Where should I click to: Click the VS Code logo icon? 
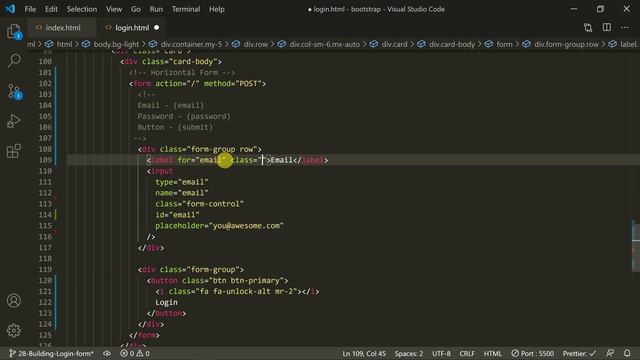pyautogui.click(x=10, y=9)
